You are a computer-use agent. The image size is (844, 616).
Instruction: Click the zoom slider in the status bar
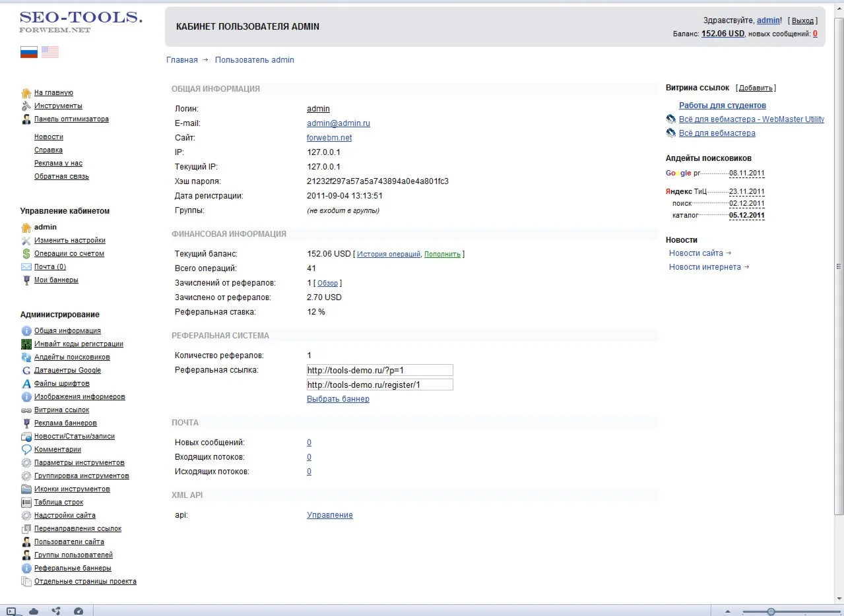[x=770, y=611]
